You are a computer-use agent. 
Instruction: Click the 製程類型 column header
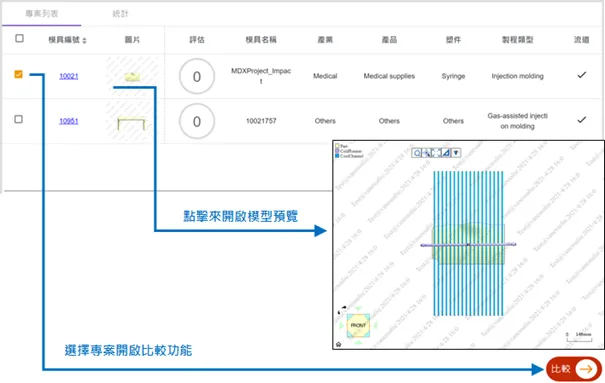(x=517, y=40)
